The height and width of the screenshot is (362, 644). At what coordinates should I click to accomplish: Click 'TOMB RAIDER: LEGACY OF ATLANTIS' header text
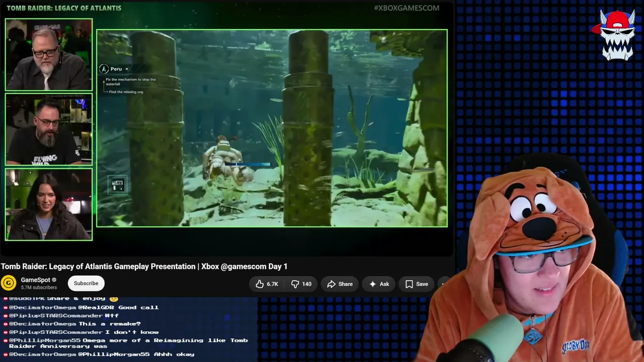pyautogui.click(x=64, y=8)
